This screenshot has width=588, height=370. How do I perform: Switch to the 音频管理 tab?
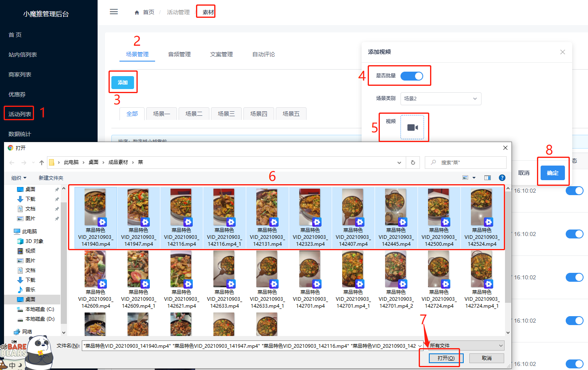click(179, 54)
